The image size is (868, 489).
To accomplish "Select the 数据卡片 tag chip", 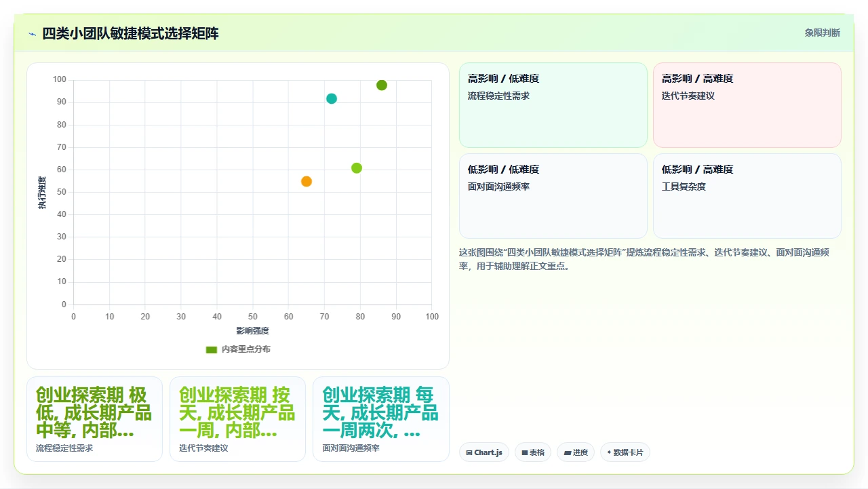I will (625, 452).
